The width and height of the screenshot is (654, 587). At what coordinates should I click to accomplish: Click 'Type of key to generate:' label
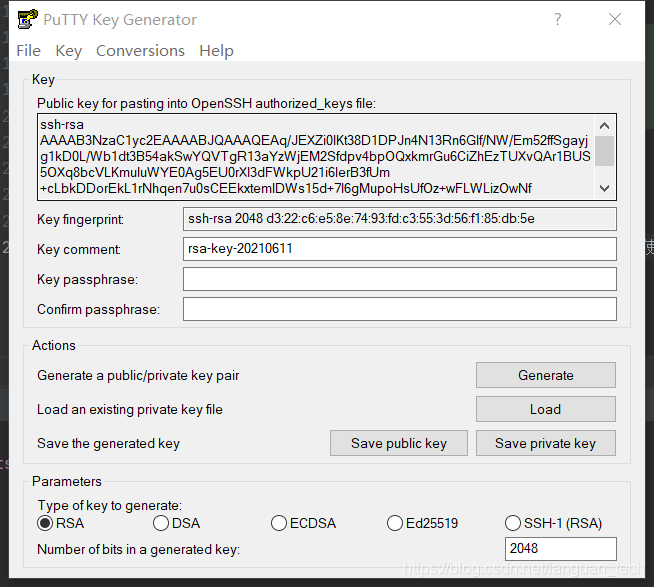[x=110, y=506]
